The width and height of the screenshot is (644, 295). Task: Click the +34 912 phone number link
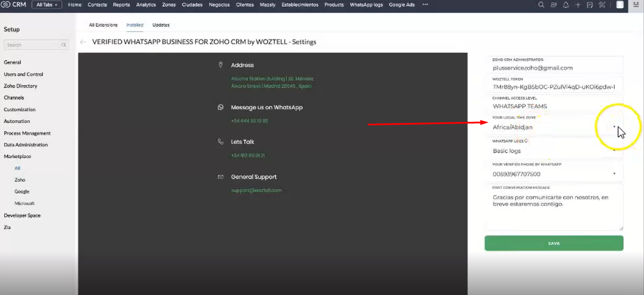248,156
